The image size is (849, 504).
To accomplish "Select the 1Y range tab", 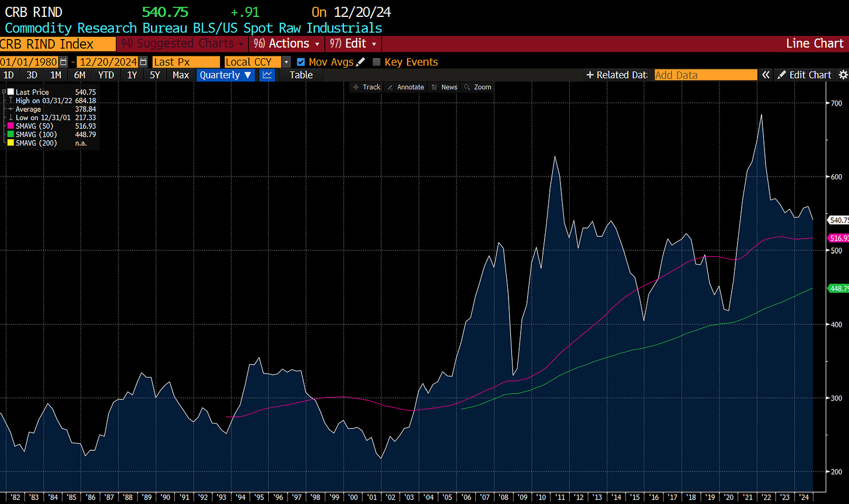I will click(x=132, y=75).
